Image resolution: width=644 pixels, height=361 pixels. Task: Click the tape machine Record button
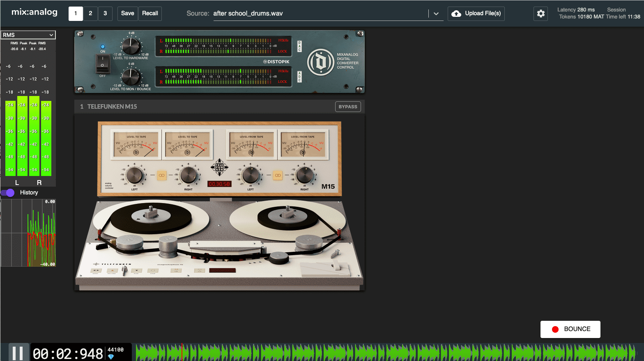tap(112, 270)
